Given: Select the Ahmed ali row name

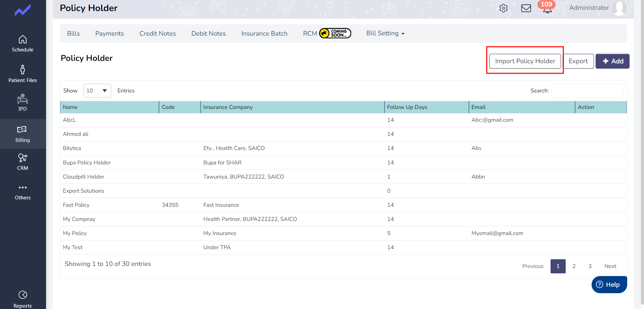Looking at the screenshot, I should pyautogui.click(x=76, y=134).
